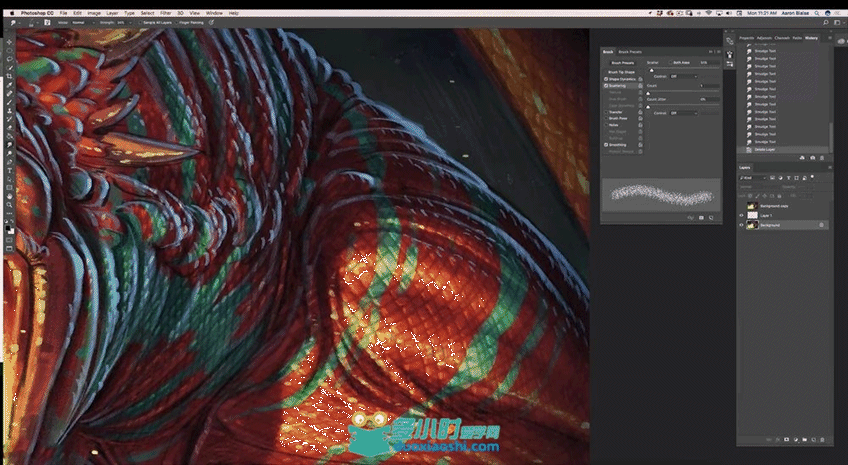The width and height of the screenshot is (848, 465).
Task: Adjust the Count Jitter slider handle
Action: pyautogui.click(x=648, y=107)
